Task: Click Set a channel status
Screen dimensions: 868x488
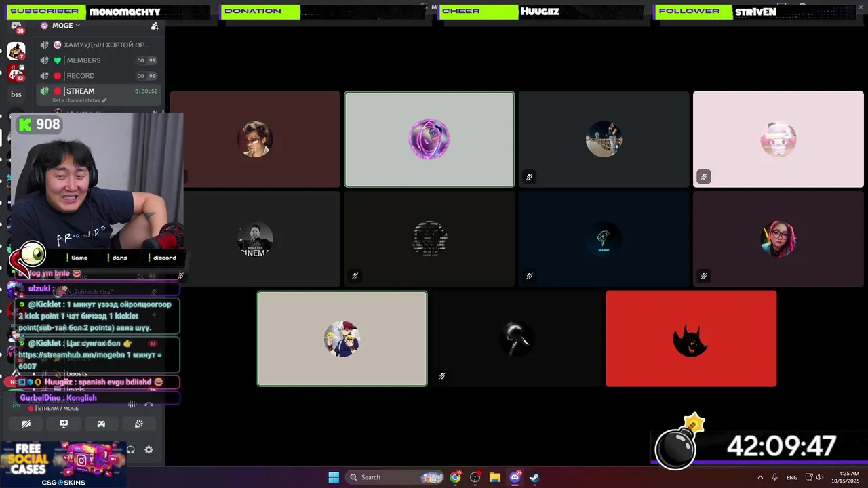Action: (76, 100)
